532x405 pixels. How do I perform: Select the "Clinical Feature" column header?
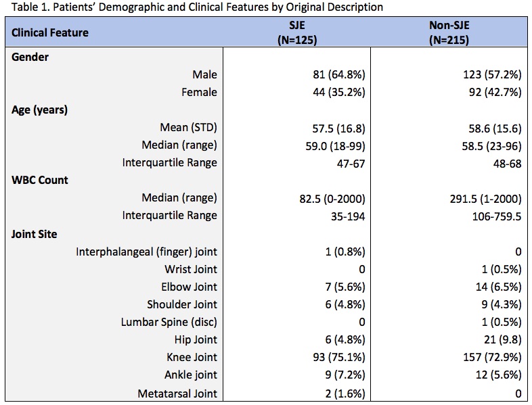point(49,32)
